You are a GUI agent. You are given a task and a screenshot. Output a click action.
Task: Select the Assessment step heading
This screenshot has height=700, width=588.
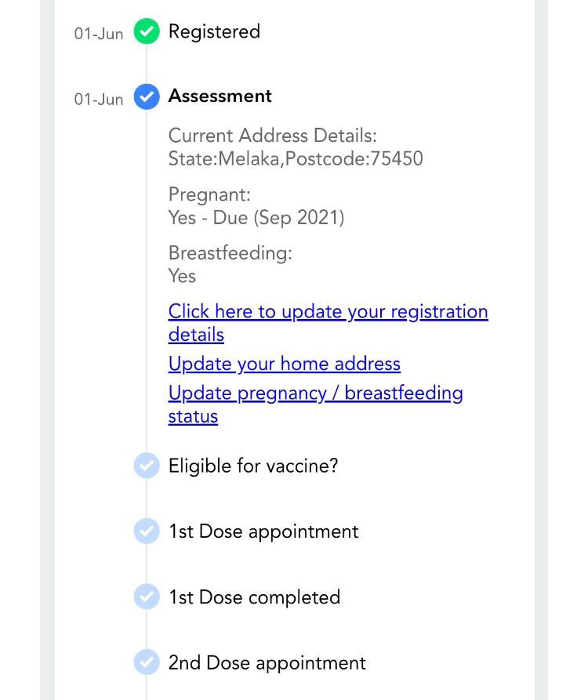click(x=220, y=96)
